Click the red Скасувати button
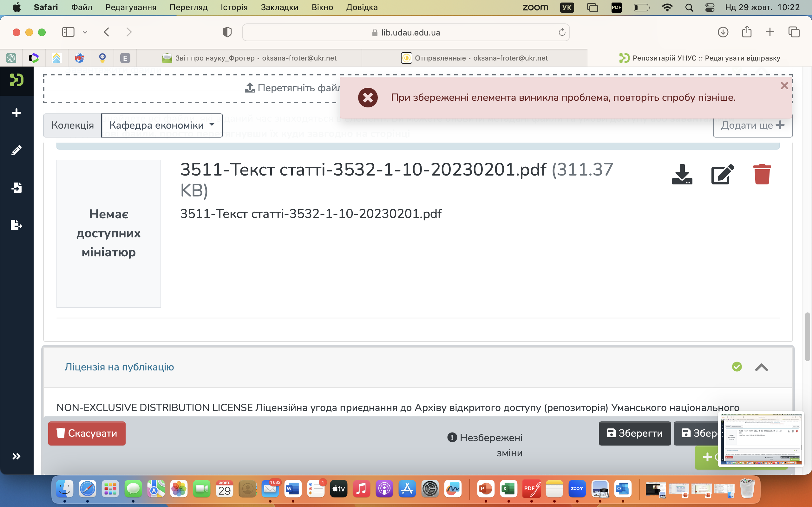Image resolution: width=812 pixels, height=507 pixels. 87,433
